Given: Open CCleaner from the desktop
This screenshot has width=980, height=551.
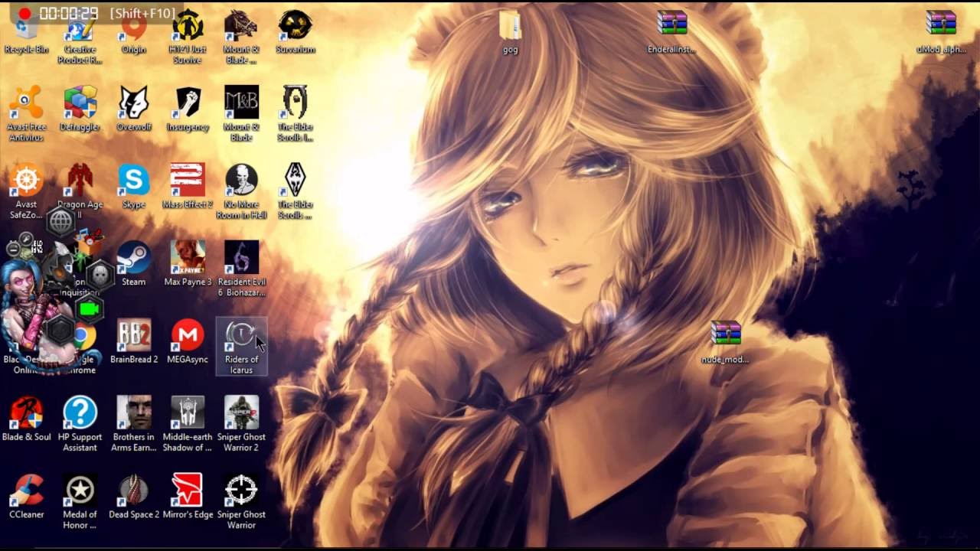Looking at the screenshot, I should (26, 497).
